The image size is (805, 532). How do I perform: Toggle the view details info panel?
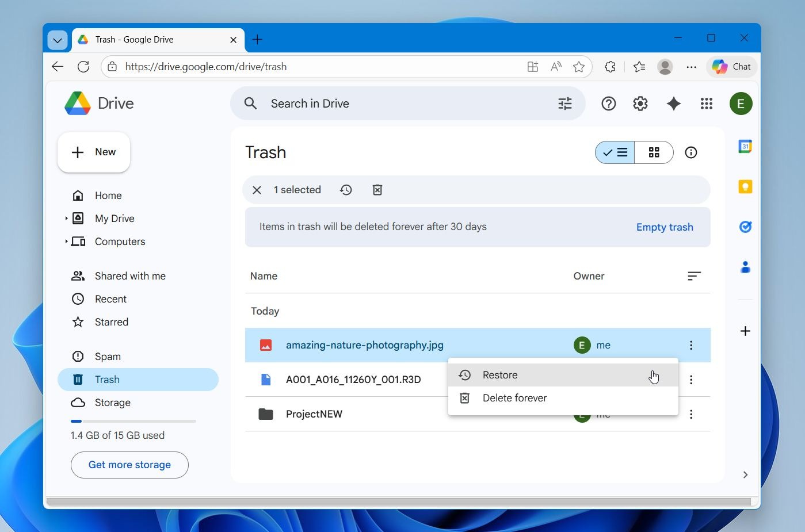(x=691, y=152)
